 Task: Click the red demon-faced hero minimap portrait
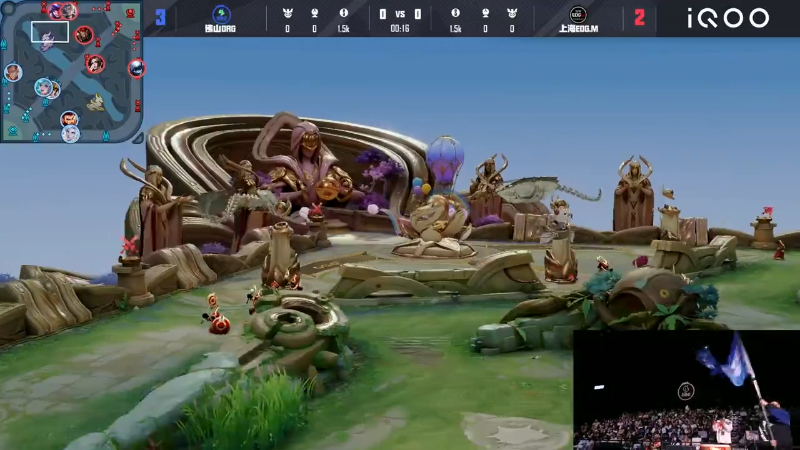tap(84, 35)
